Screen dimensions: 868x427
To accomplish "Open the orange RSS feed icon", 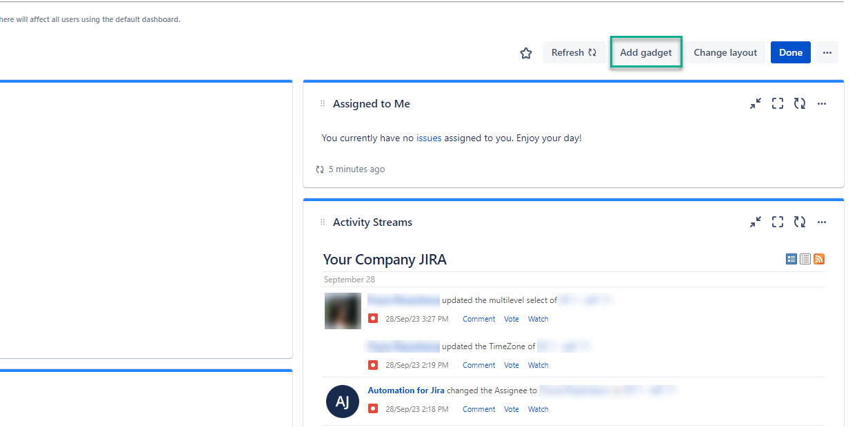I will [819, 259].
